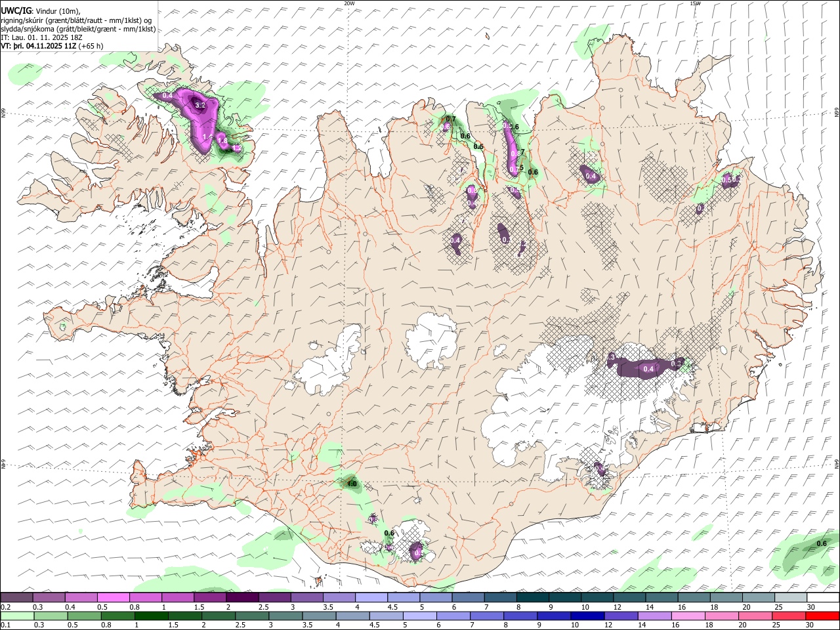Click the UWC/IG title in the header
The image size is (840, 630).
[x=16, y=11]
